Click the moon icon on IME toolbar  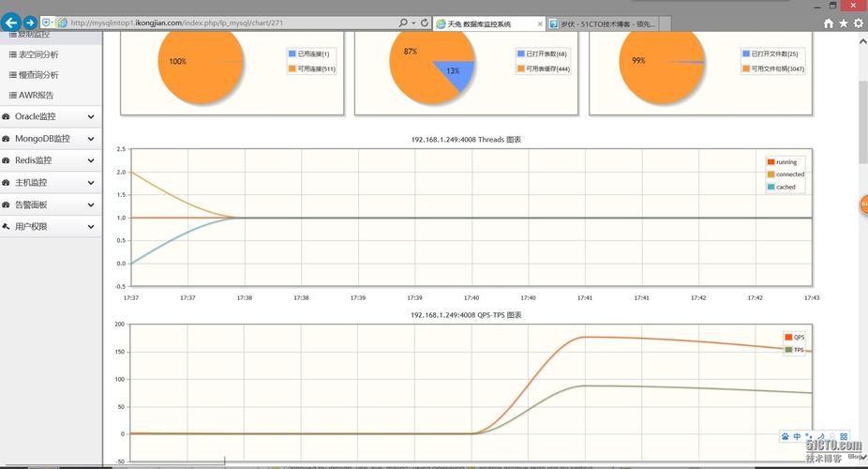pyautogui.click(x=820, y=436)
